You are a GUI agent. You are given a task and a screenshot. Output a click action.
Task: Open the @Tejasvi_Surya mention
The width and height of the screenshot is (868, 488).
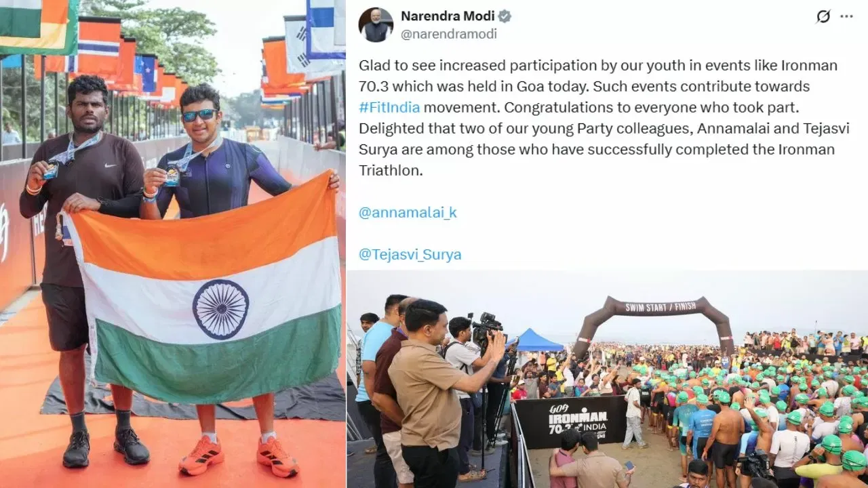[x=410, y=254]
